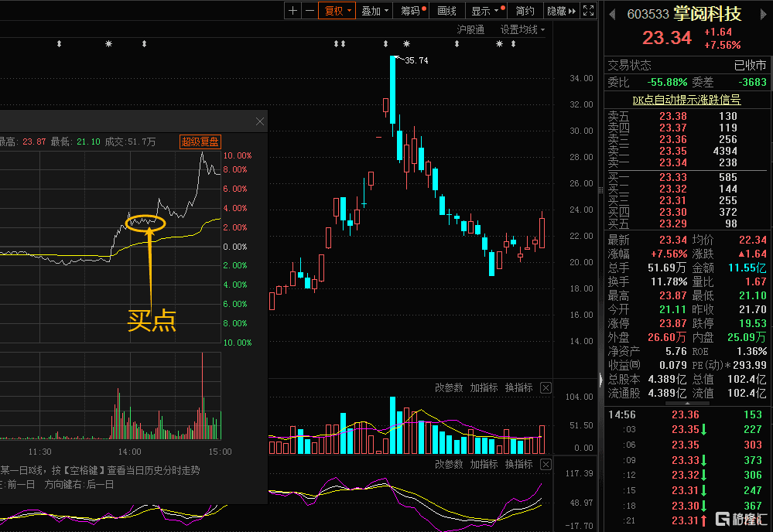Viewport: 773px width, 532px height.
Task: Click 外盘 value 26.60万
Action: click(x=666, y=337)
